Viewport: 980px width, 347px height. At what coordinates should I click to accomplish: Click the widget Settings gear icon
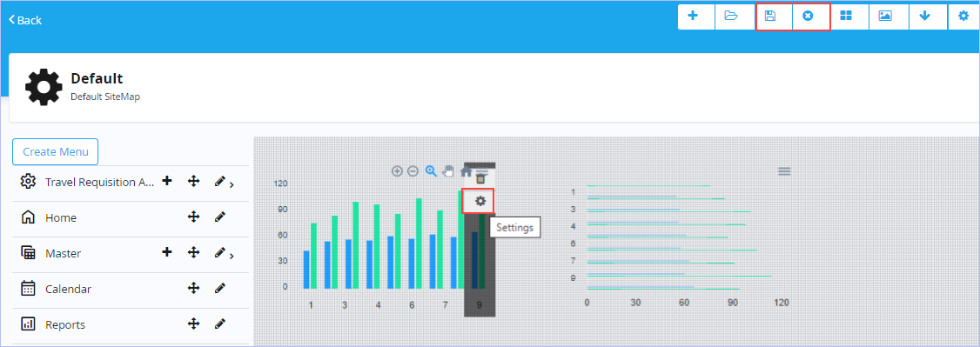[480, 201]
